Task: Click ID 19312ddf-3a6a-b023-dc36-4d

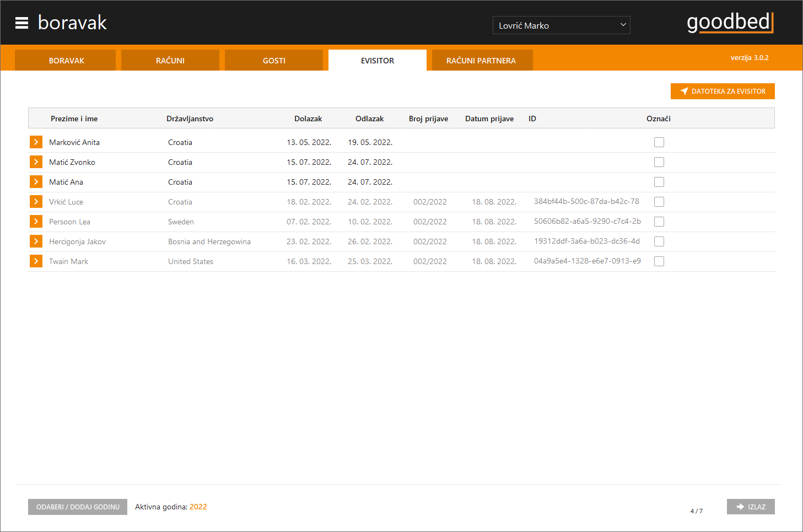Action: click(x=587, y=241)
